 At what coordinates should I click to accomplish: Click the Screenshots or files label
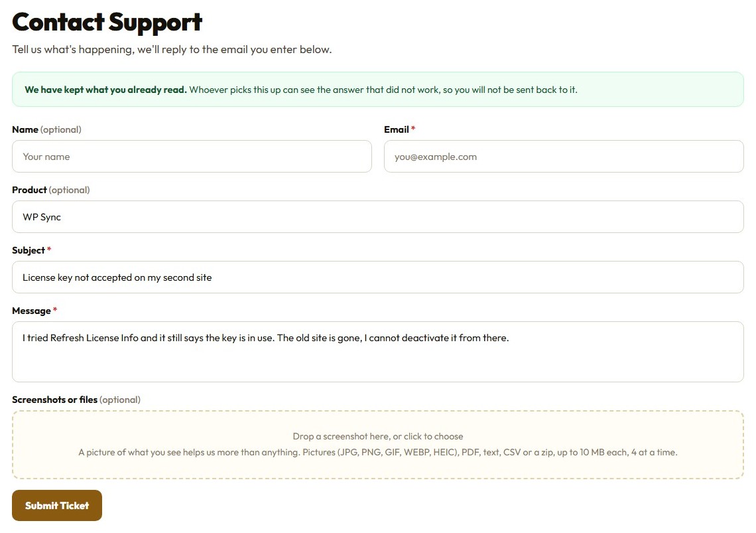(x=76, y=400)
